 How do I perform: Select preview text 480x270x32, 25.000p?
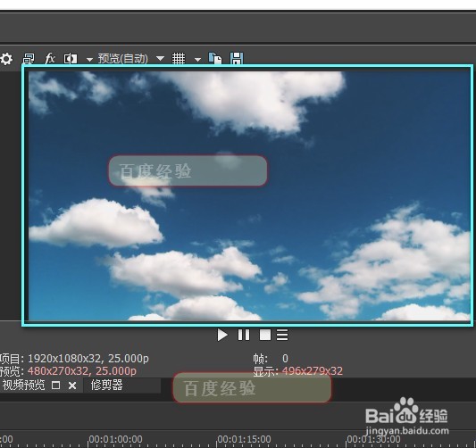[82, 370]
